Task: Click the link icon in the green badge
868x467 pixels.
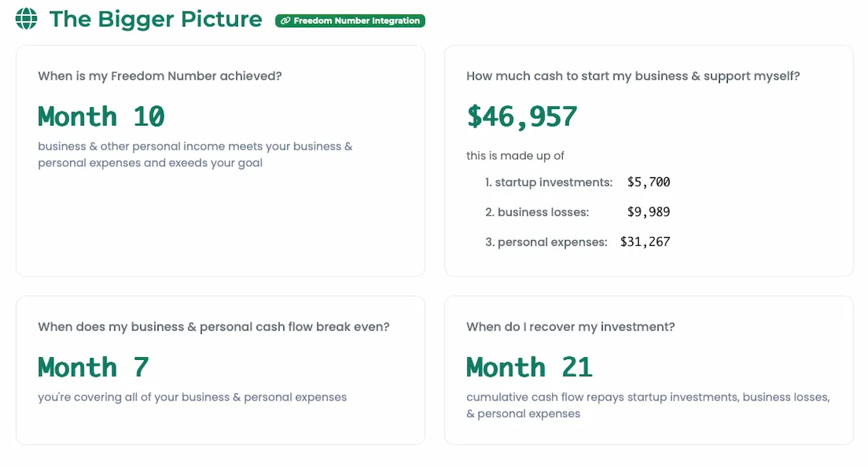Action: pyautogui.click(x=285, y=21)
